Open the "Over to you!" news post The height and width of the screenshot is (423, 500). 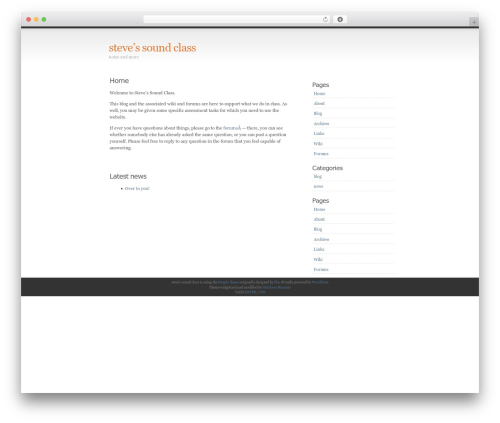pyautogui.click(x=137, y=189)
